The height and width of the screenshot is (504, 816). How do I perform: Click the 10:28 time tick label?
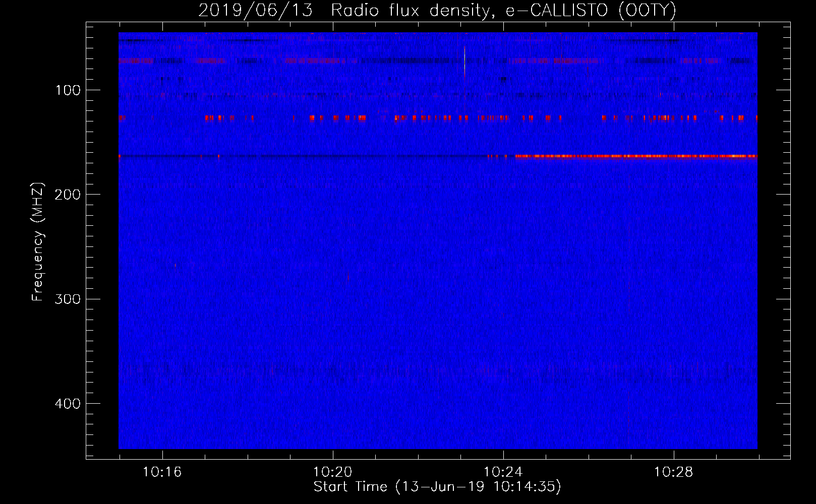[673, 472]
